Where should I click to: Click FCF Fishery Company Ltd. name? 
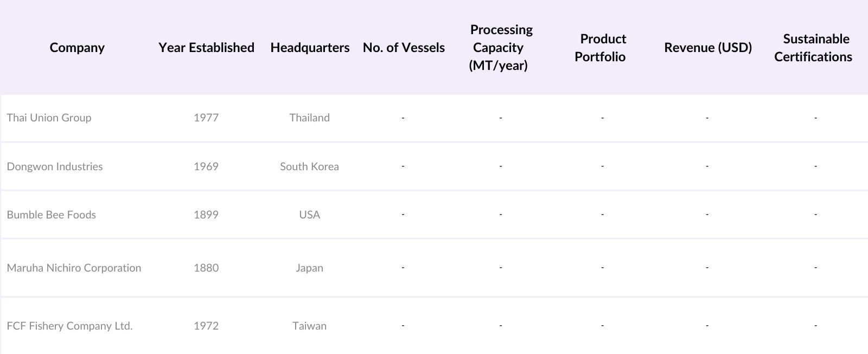coord(69,326)
